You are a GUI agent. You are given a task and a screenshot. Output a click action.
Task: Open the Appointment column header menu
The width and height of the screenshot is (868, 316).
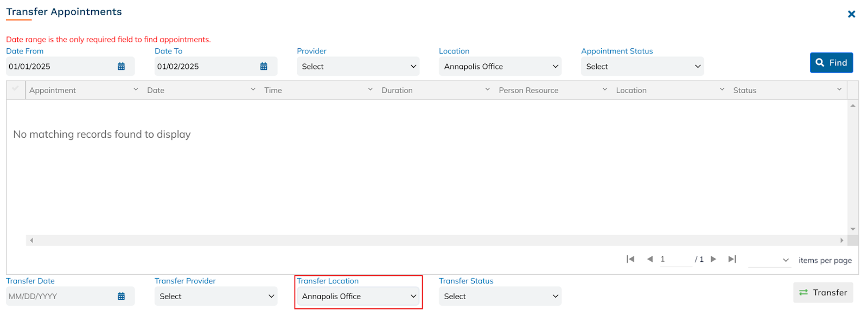coord(136,89)
